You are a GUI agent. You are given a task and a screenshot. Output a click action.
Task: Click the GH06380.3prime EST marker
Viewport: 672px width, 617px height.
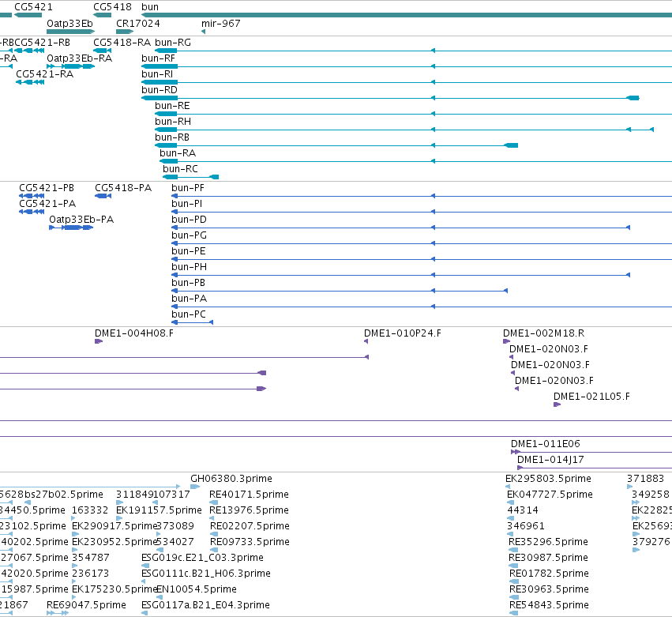195,487
